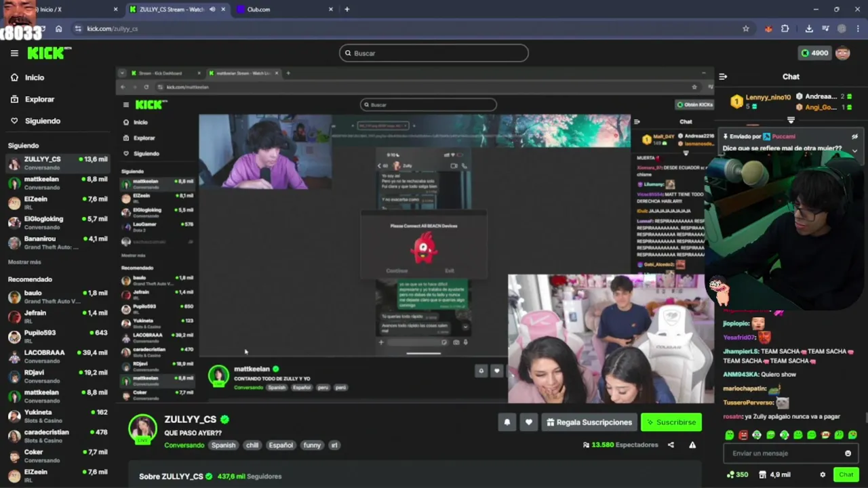The image size is (868, 488).
Task: Close the Club.com browser tab
Action: click(331, 9)
